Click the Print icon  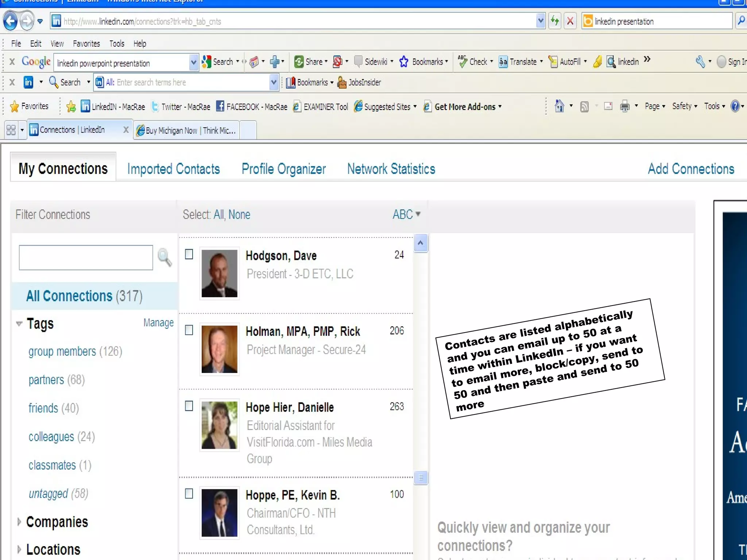(x=625, y=106)
